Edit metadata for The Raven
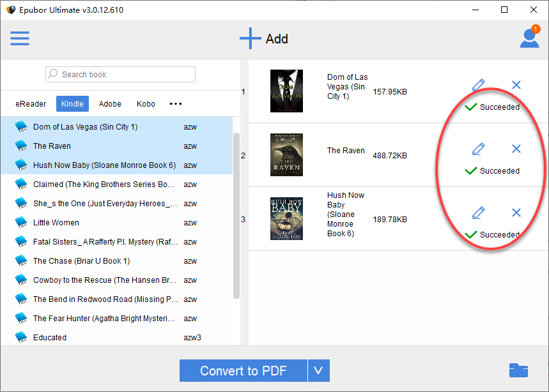Screen dimensions: 549x392 [478, 149]
